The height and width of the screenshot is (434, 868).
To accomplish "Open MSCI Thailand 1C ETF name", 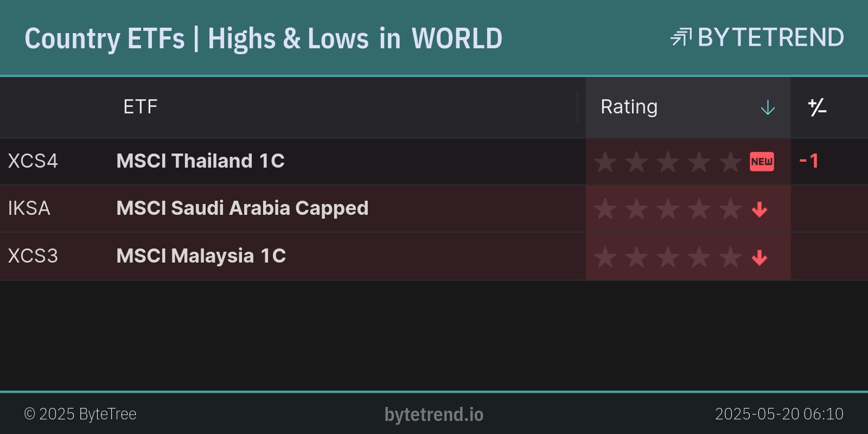I will click(x=200, y=161).
